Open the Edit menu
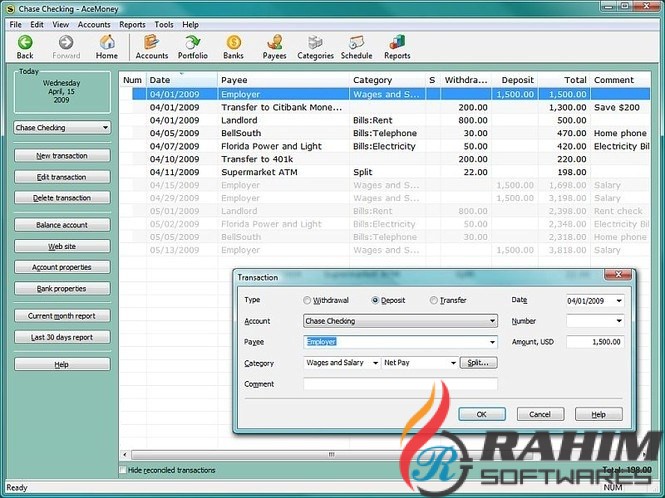This screenshot has height=498, width=665. click(37, 25)
